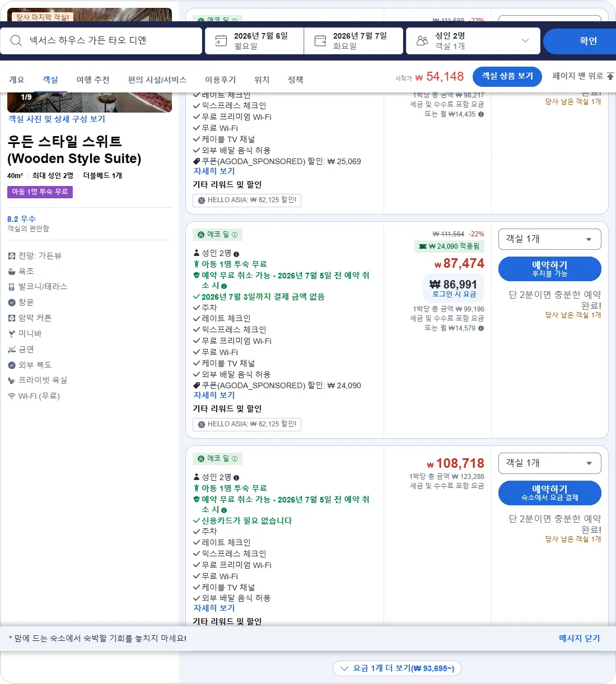
Task: Open room count dropdown for ₩87,474 offer
Action: click(549, 239)
